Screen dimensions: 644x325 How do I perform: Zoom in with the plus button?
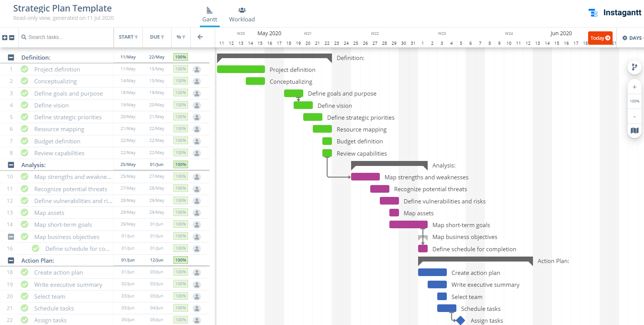tap(634, 87)
